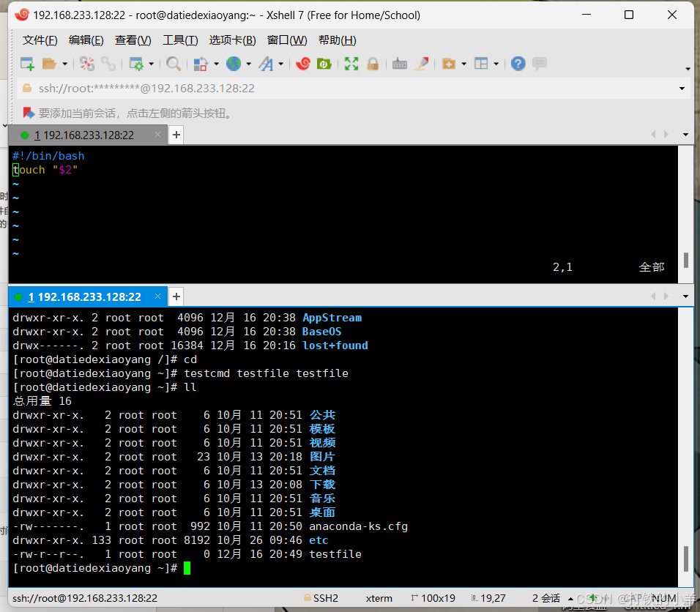Viewport: 700px width, 612px height.
Task: Open session search using the magnifier icon
Action: pos(174,64)
